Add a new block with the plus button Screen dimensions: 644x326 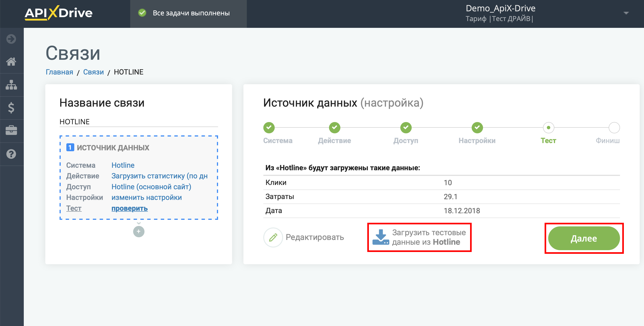139,232
